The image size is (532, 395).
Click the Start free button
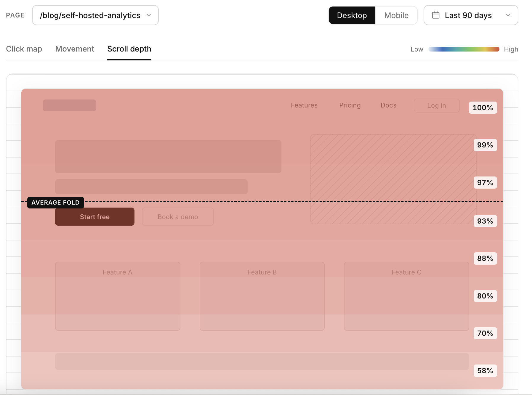click(x=95, y=217)
